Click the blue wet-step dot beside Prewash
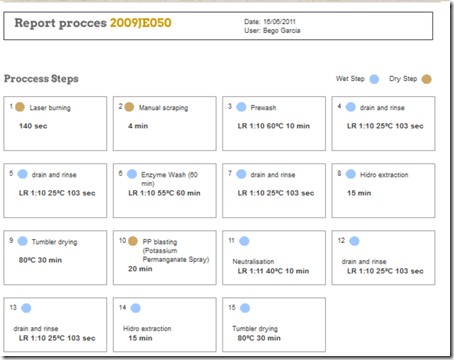This screenshot has width=454, height=360. tap(241, 107)
